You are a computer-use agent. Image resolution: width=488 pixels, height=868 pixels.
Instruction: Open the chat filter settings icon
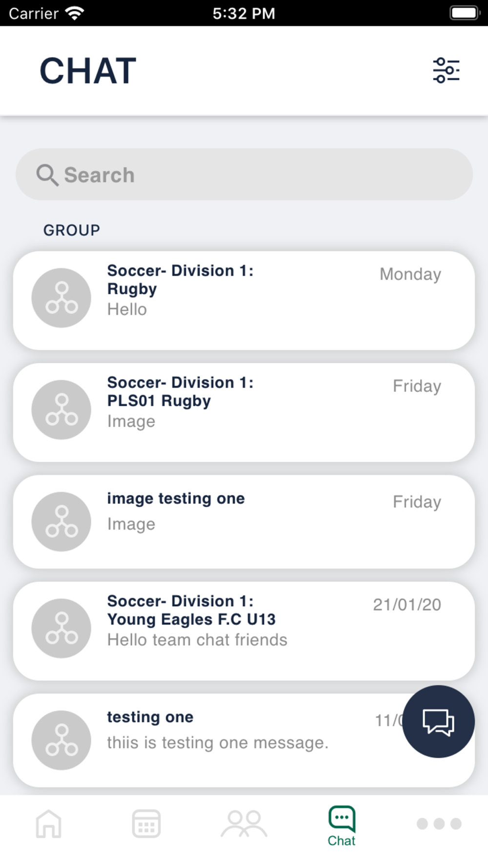(x=446, y=71)
